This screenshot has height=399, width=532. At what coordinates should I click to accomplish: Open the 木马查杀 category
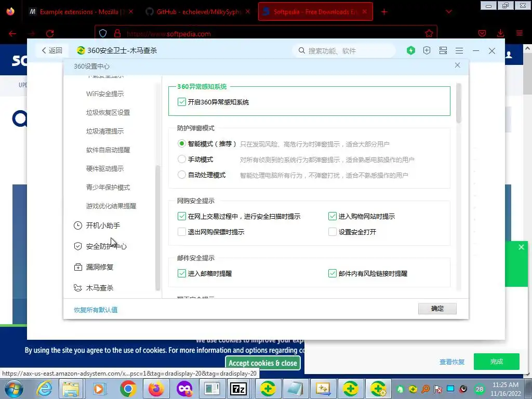pyautogui.click(x=99, y=288)
